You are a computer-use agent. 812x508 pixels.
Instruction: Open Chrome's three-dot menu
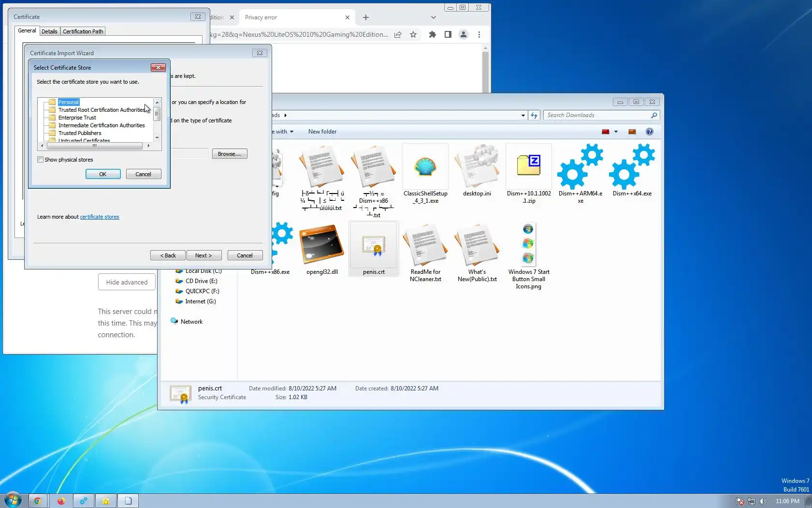(479, 34)
